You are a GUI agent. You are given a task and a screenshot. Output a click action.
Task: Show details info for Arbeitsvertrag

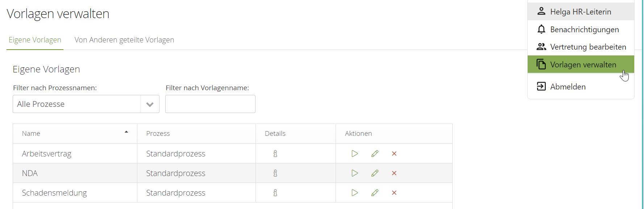(275, 154)
